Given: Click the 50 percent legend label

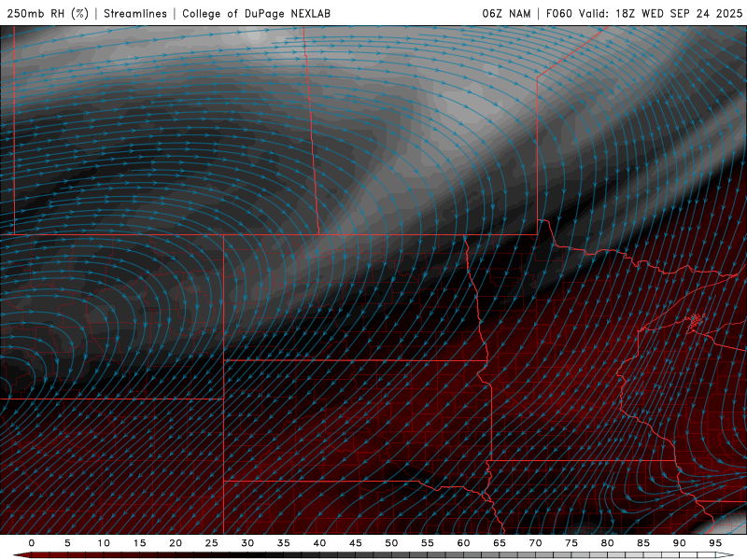Looking at the screenshot, I should pyautogui.click(x=391, y=543).
